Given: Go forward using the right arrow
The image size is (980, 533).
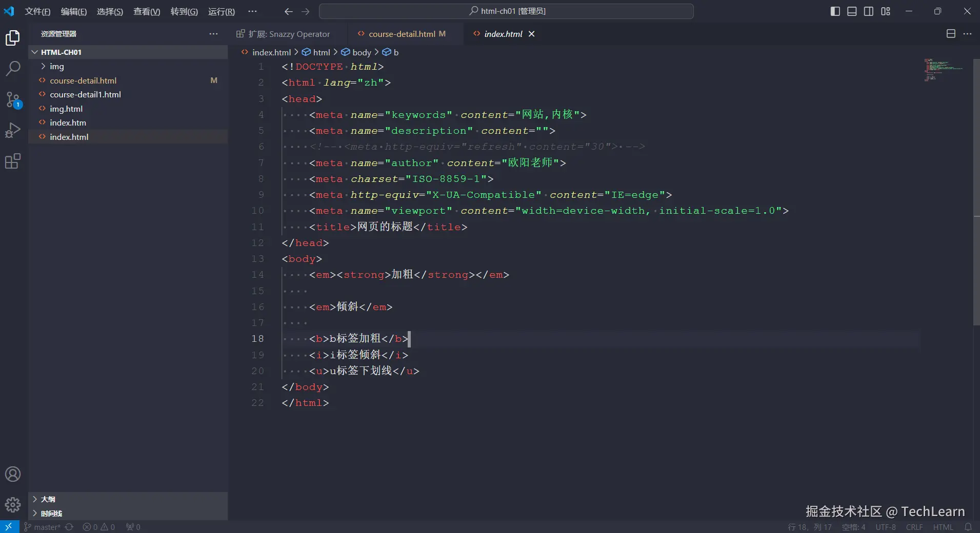Looking at the screenshot, I should [306, 11].
